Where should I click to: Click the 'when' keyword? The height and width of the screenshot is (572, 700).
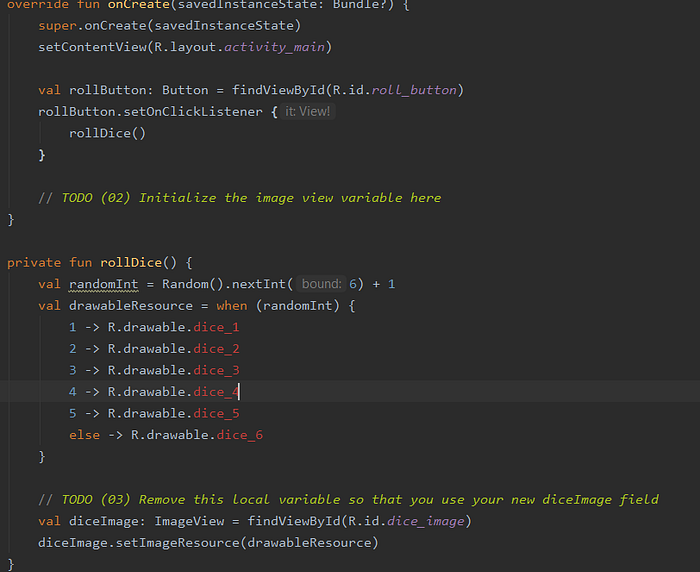coord(232,306)
